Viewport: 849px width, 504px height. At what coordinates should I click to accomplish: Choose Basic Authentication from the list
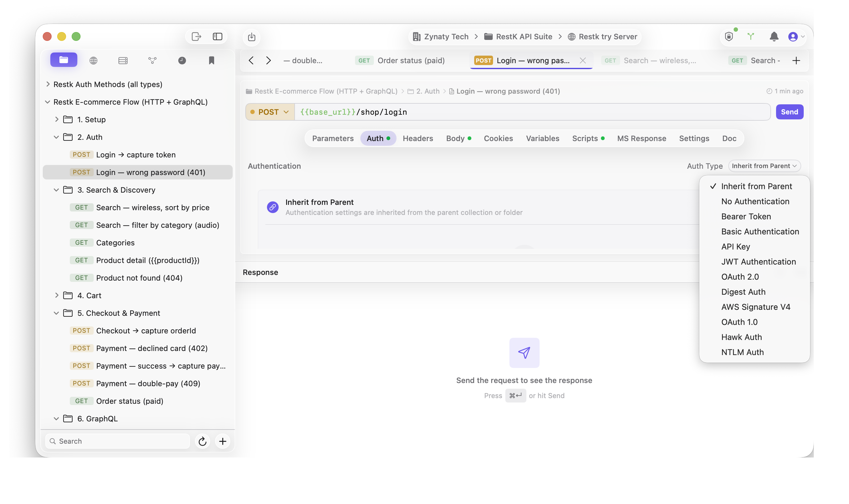[x=754, y=232]
